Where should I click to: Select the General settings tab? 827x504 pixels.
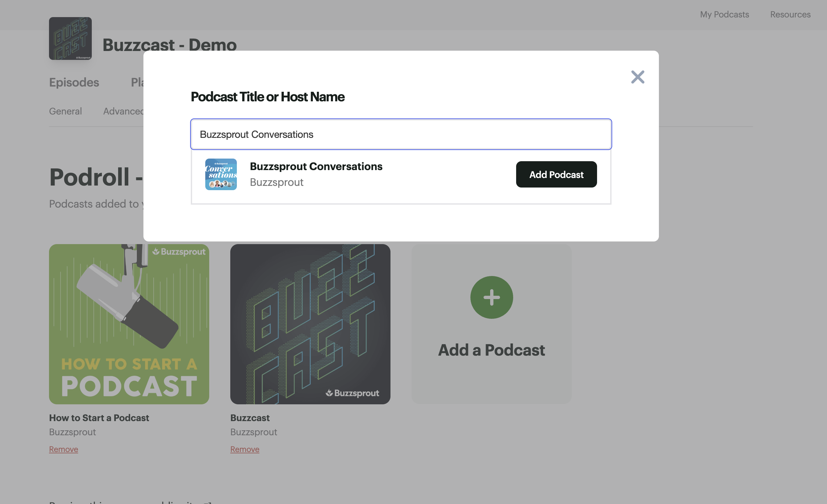(x=65, y=111)
